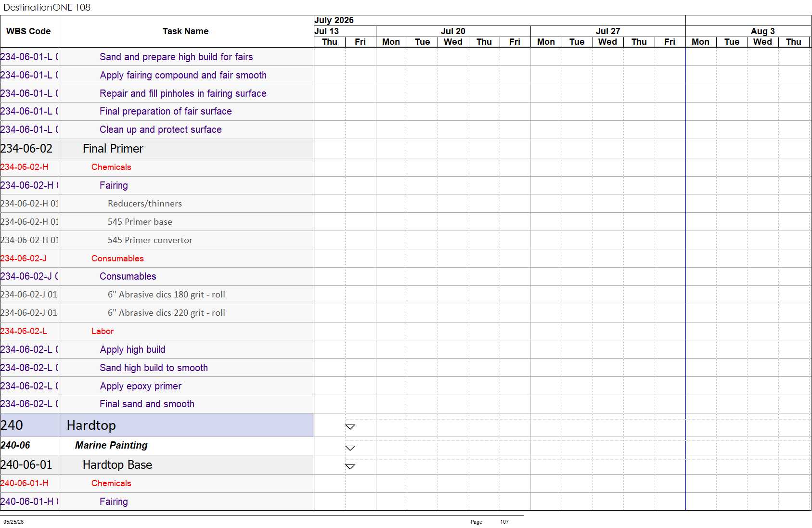Click Chemicals under Final Primer
Image resolution: width=812 pixels, height=528 pixels.
pyautogui.click(x=111, y=167)
